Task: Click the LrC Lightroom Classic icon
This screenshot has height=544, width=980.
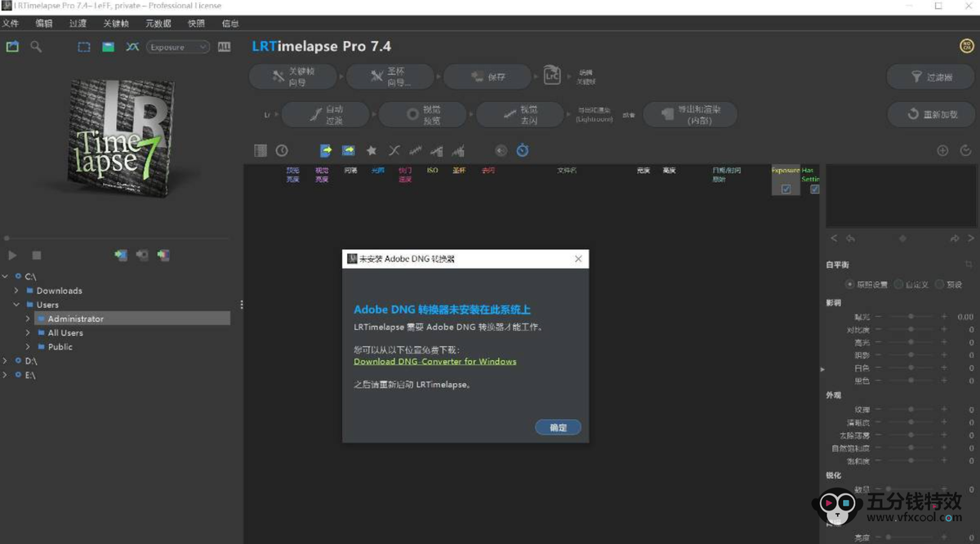Action: 553,76
